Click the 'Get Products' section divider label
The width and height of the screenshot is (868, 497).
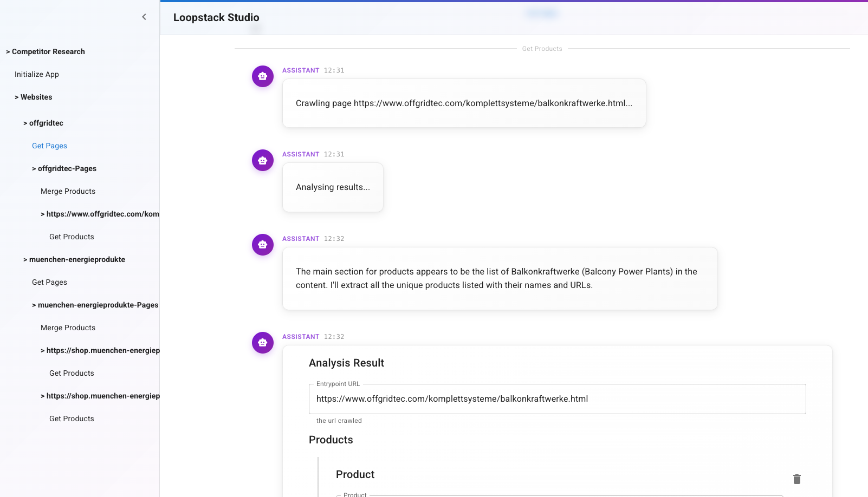tap(542, 49)
